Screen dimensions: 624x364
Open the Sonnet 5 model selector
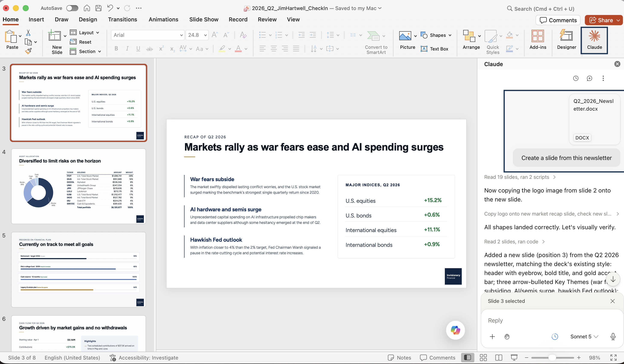click(x=584, y=337)
